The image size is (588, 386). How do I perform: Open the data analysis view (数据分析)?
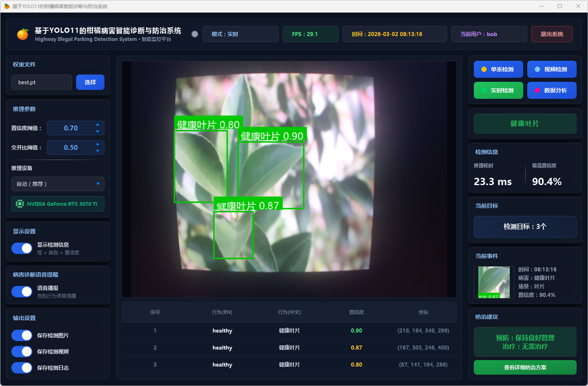click(552, 90)
